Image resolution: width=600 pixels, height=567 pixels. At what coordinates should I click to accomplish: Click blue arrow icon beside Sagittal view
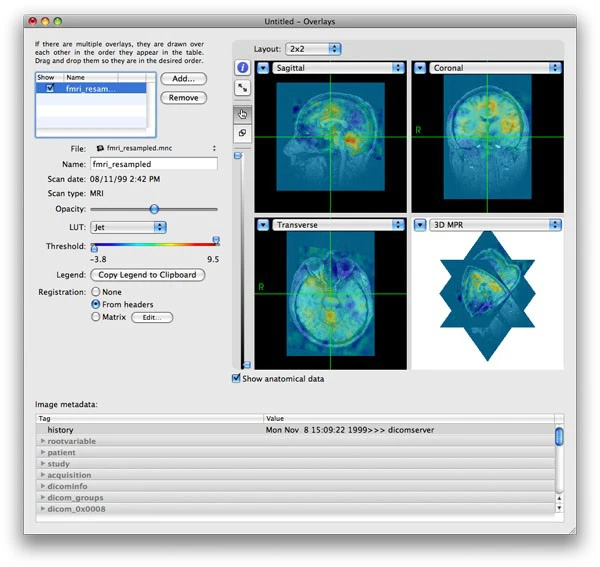click(x=263, y=68)
